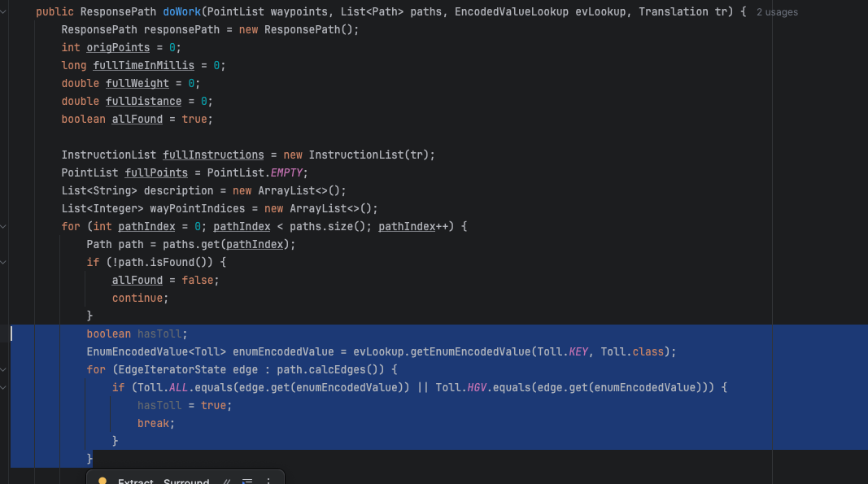Click the Toll.HGV constant
The height and width of the screenshot is (484, 868).
(x=460, y=388)
